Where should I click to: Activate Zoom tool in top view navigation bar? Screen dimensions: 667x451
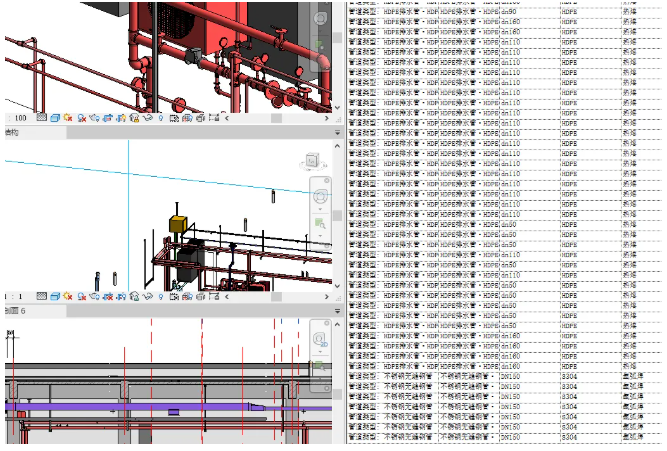(319, 44)
